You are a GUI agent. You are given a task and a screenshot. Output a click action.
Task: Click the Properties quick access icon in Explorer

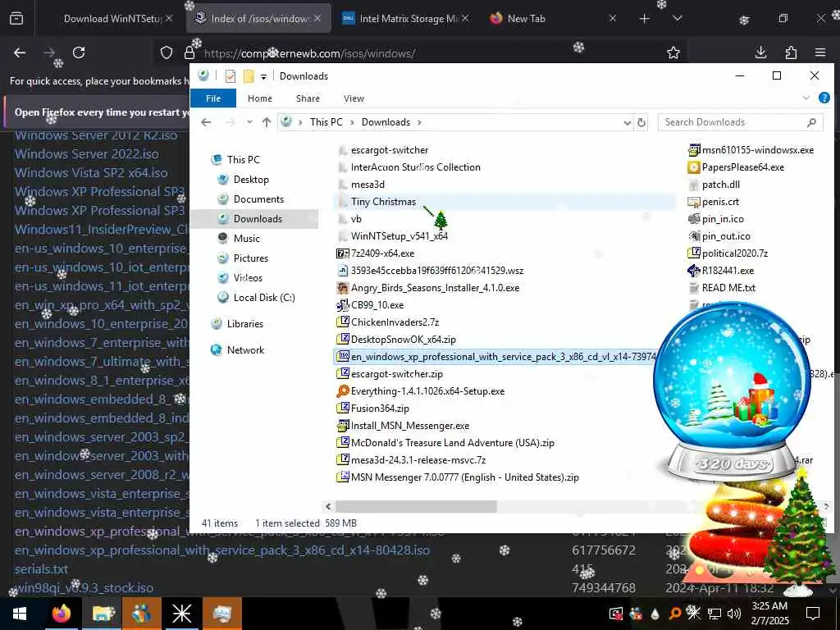click(x=231, y=76)
